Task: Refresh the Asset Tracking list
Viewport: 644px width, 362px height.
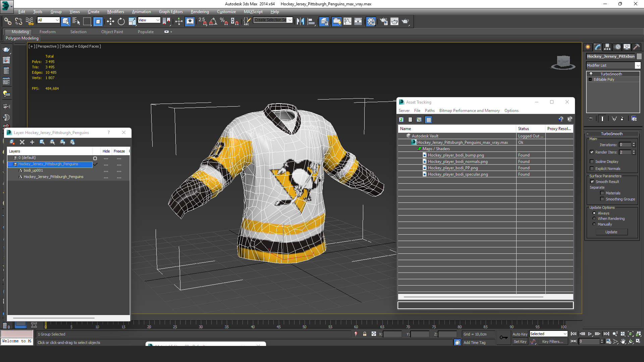Action: coord(401,120)
